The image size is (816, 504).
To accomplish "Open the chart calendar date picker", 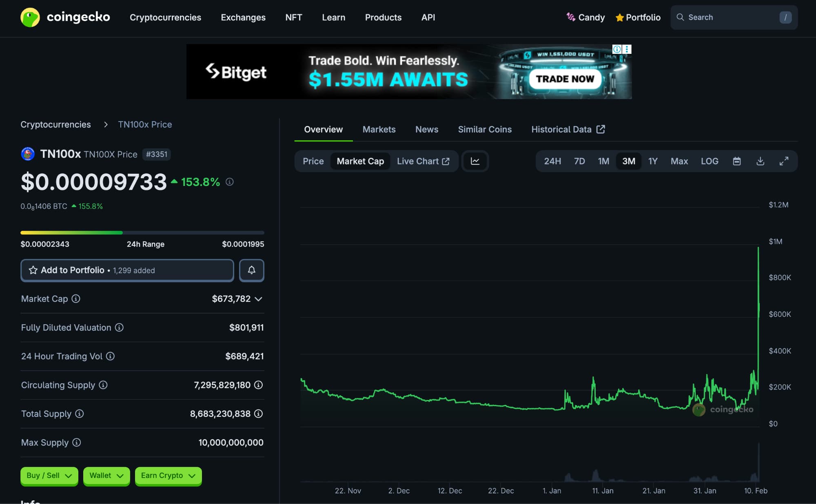I will [736, 161].
